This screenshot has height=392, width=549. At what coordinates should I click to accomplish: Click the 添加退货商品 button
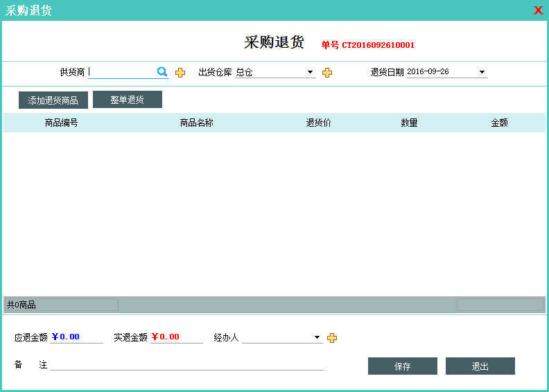53,100
